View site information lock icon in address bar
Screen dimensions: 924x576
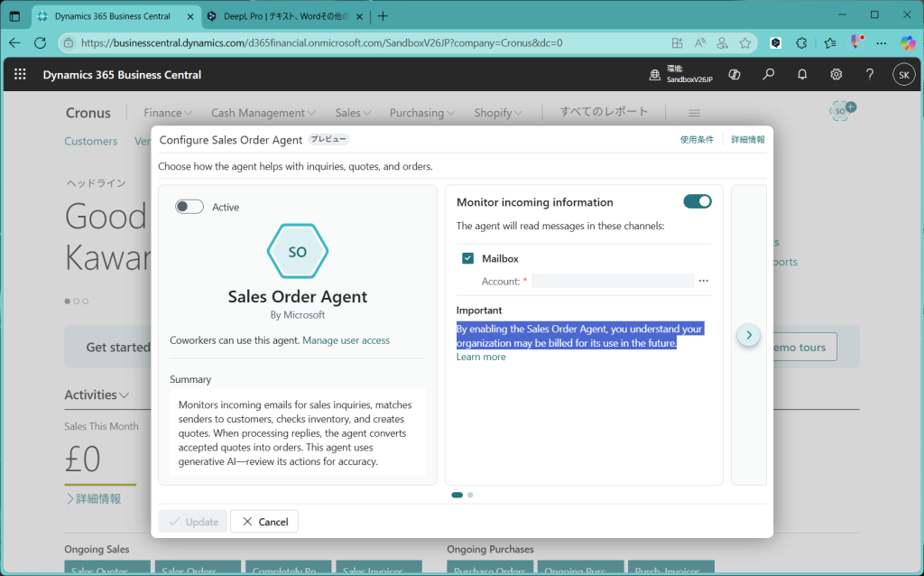coord(69,42)
